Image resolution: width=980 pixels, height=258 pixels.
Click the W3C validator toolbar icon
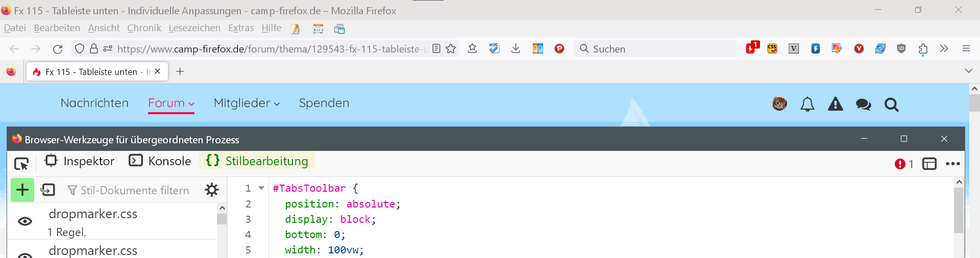pyautogui.click(x=494, y=48)
